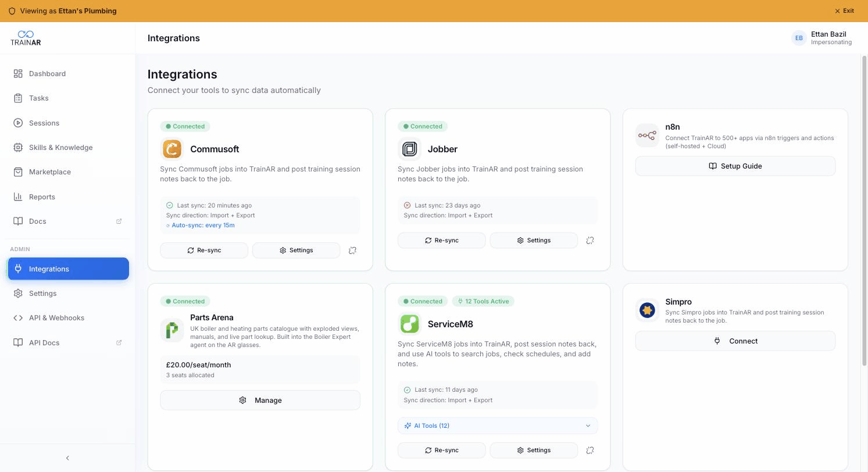Click Commusoft Connected status badge
The image size is (868, 472).
tap(185, 126)
